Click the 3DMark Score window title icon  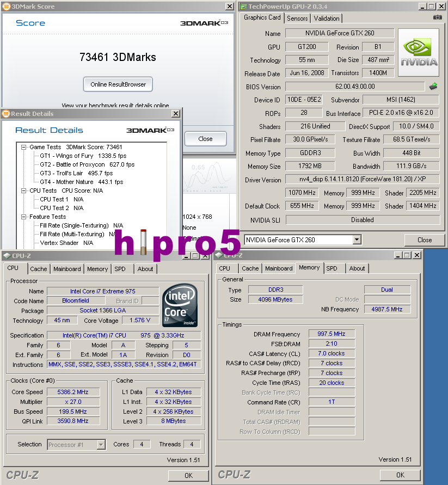click(7, 6)
